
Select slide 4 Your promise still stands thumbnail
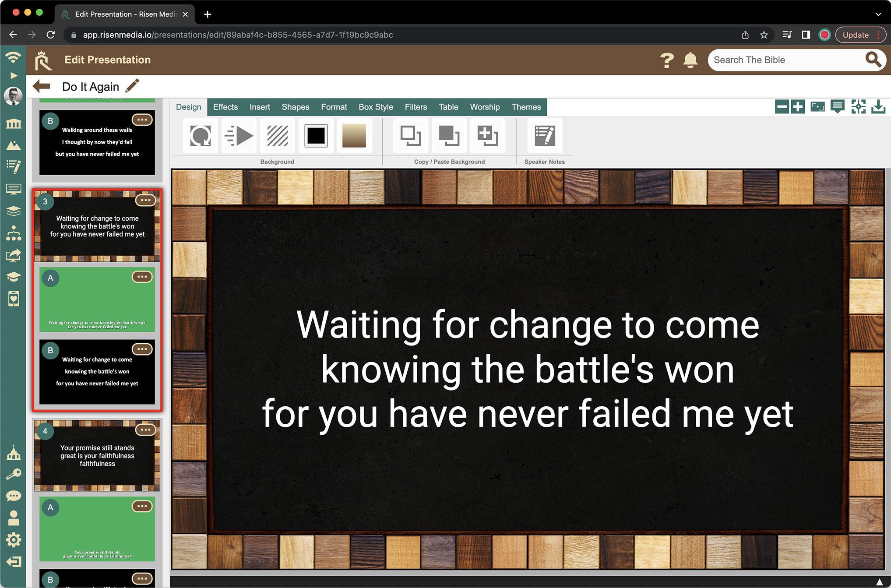coord(97,456)
